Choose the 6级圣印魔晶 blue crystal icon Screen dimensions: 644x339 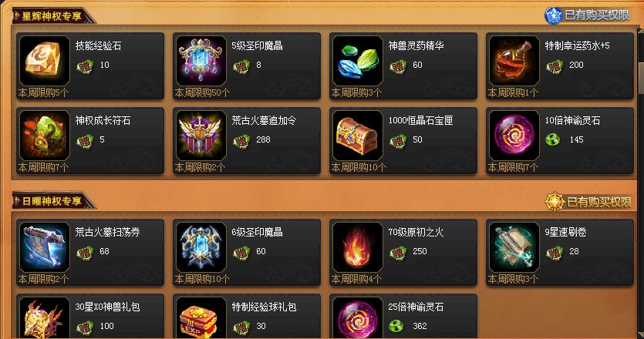tap(201, 247)
